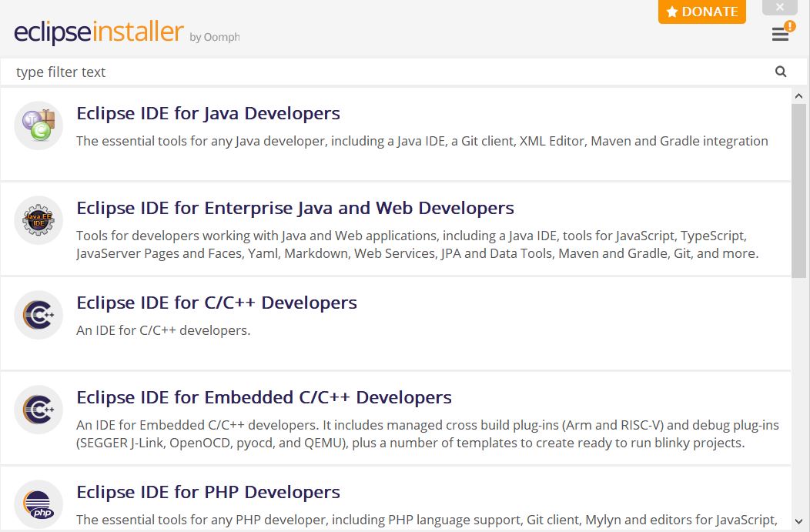Click the Java EE IDE gear icon

point(38,220)
